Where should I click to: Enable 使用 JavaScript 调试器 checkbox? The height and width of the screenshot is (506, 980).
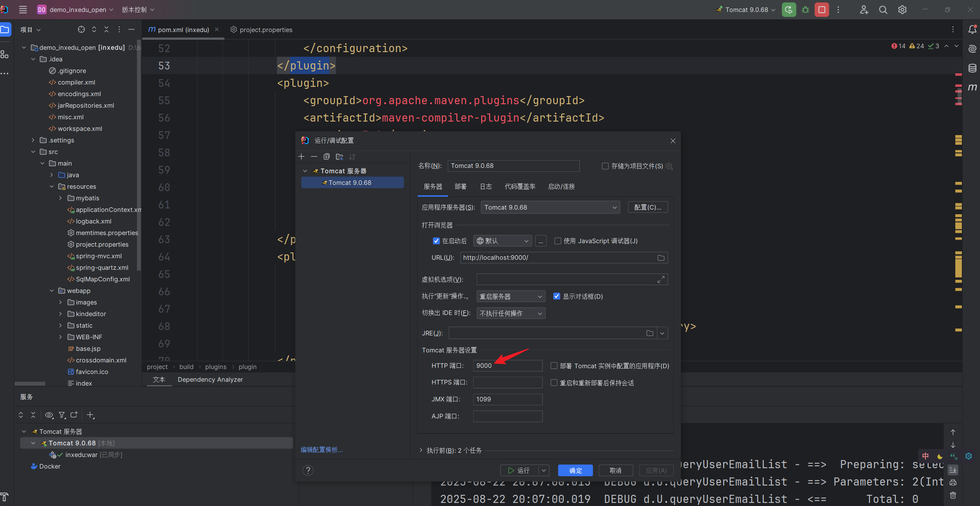(x=558, y=241)
